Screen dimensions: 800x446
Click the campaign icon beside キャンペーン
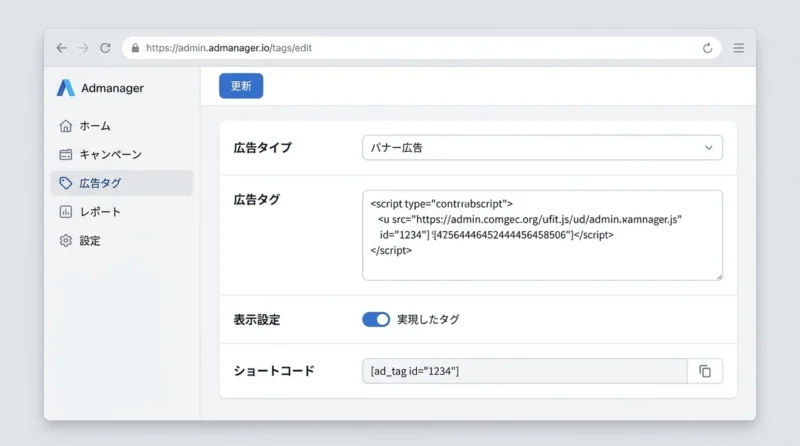(65, 154)
